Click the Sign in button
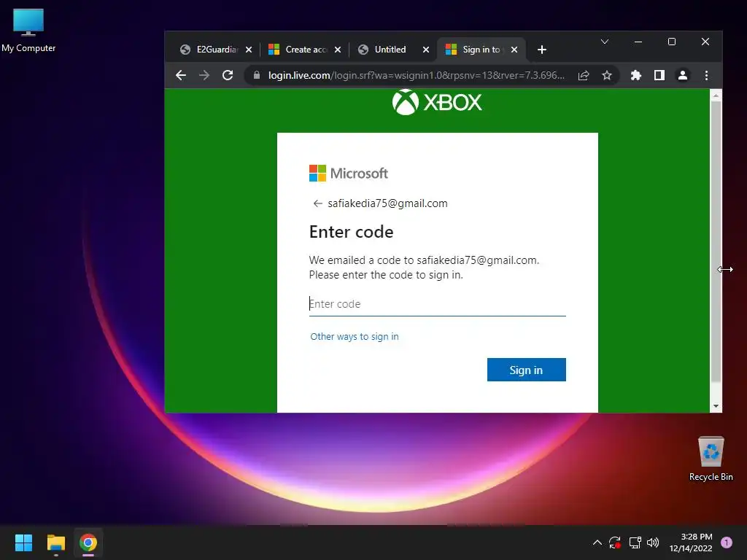 (527, 370)
